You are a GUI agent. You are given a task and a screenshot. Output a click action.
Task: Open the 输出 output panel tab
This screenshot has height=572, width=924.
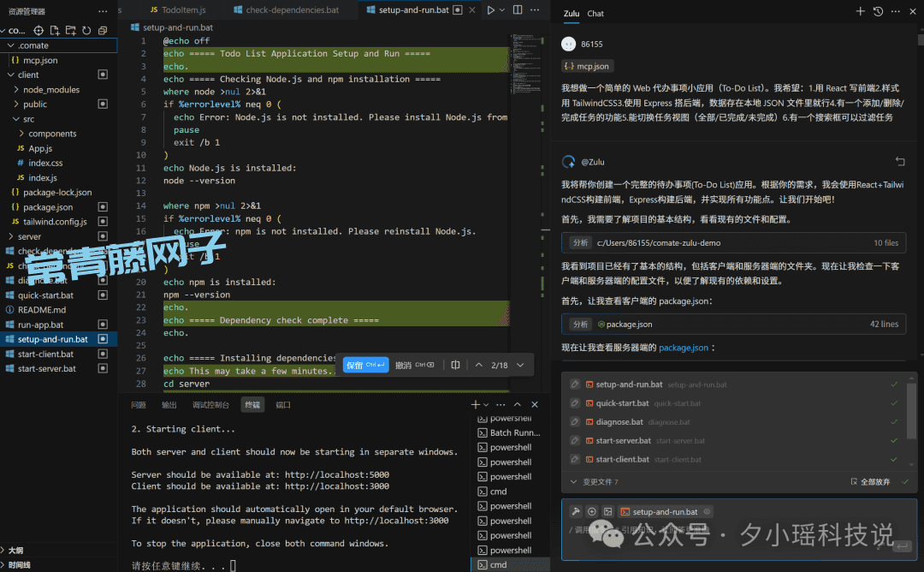pos(169,405)
